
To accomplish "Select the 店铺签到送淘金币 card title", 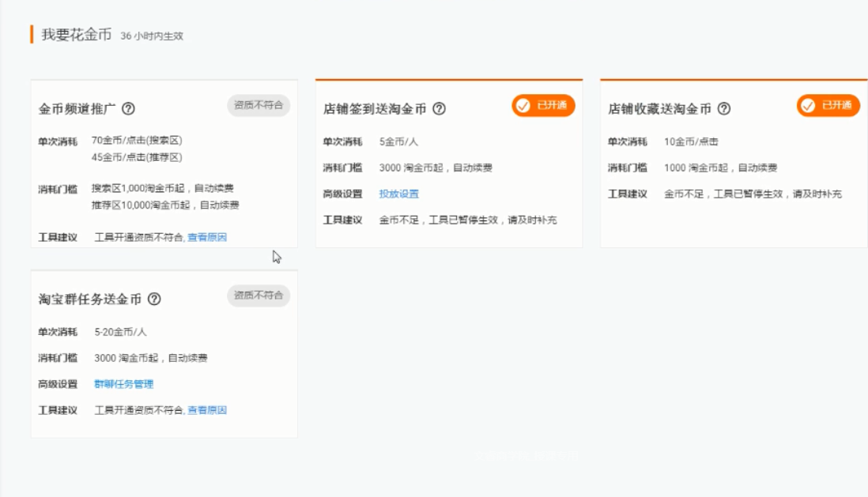I will tap(375, 109).
